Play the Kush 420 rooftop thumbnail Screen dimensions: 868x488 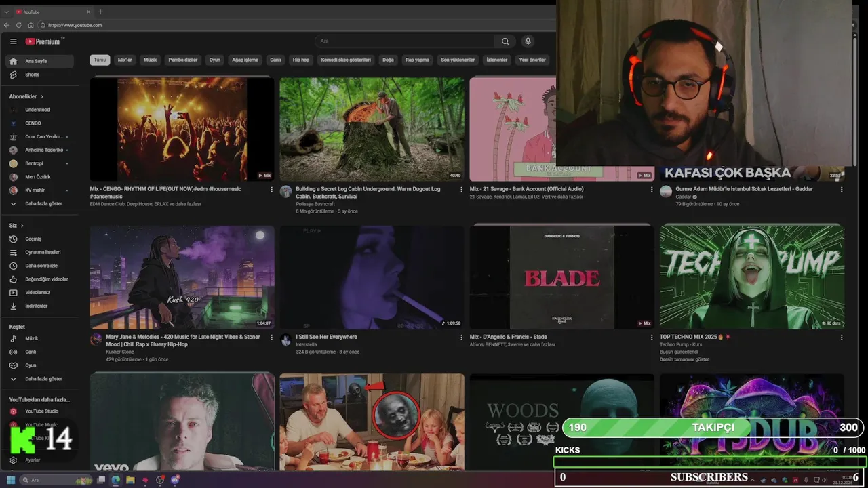pos(182,277)
